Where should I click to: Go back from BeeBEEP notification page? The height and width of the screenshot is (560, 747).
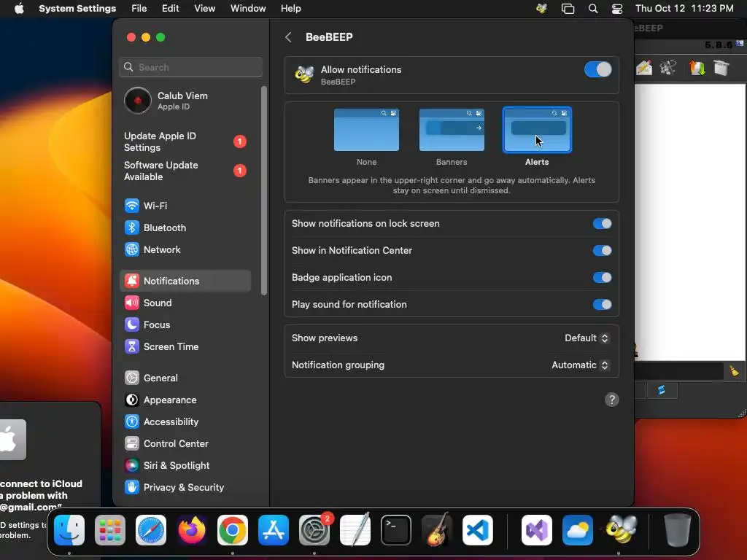click(288, 37)
